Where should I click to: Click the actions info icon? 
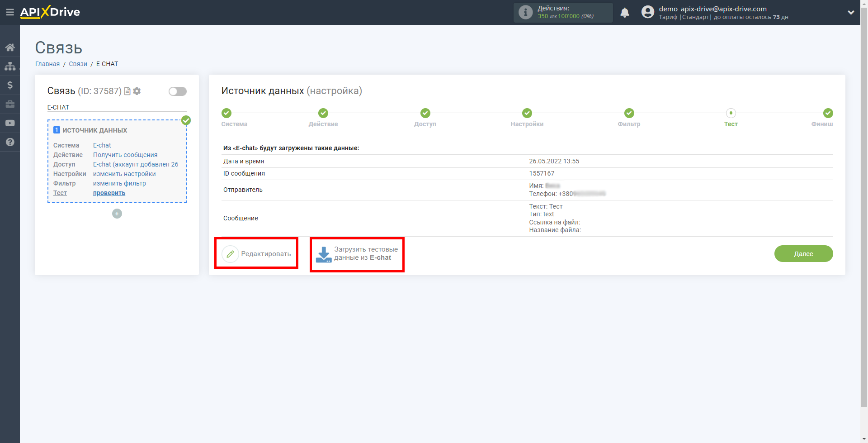(525, 12)
